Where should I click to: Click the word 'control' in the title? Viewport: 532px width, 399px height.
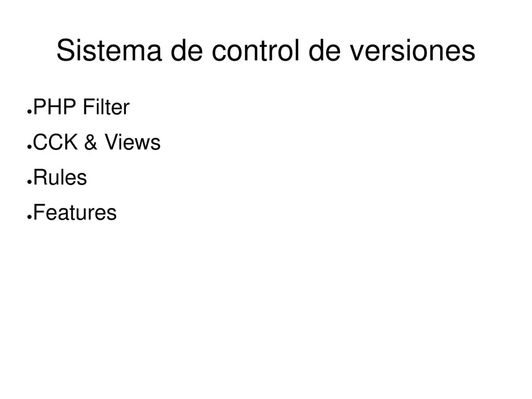[256, 50]
